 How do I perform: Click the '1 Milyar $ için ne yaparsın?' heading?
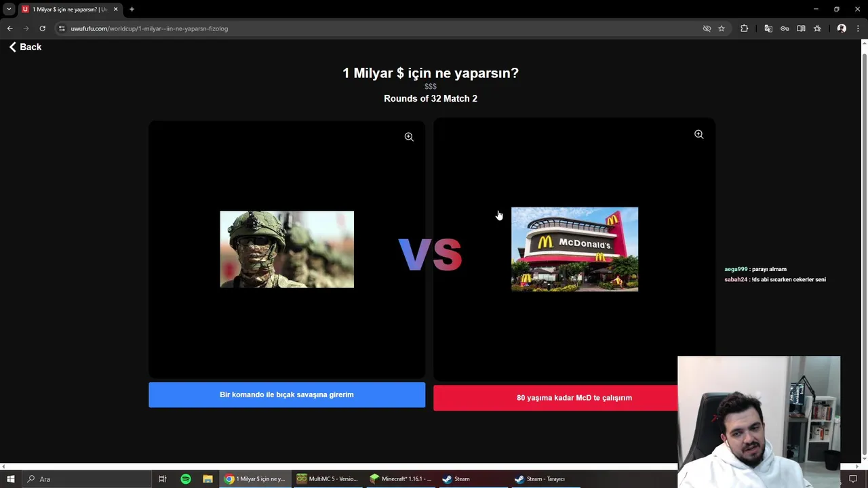(x=431, y=73)
